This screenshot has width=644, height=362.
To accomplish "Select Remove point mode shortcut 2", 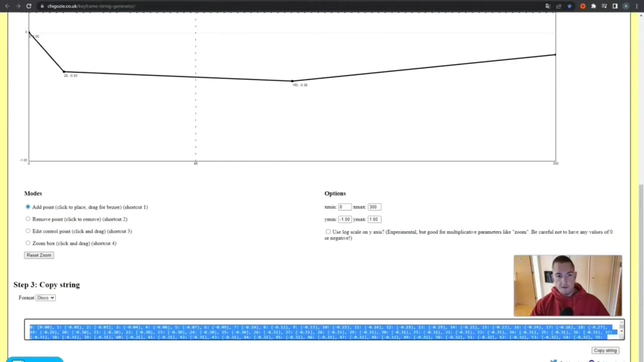I will coord(28,219).
